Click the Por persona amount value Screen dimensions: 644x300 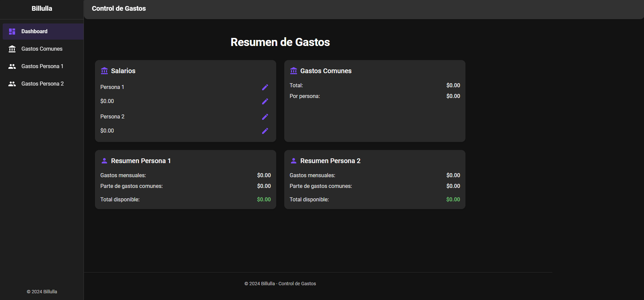point(453,96)
